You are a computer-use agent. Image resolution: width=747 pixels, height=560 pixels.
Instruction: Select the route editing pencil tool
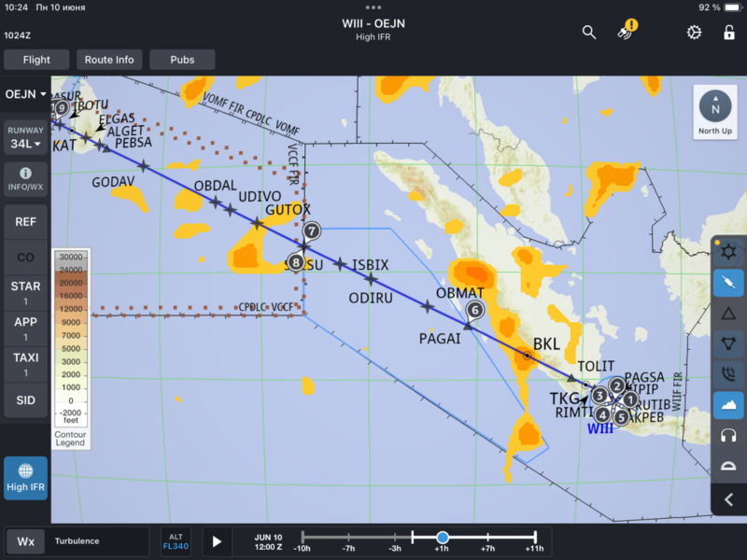(728, 283)
